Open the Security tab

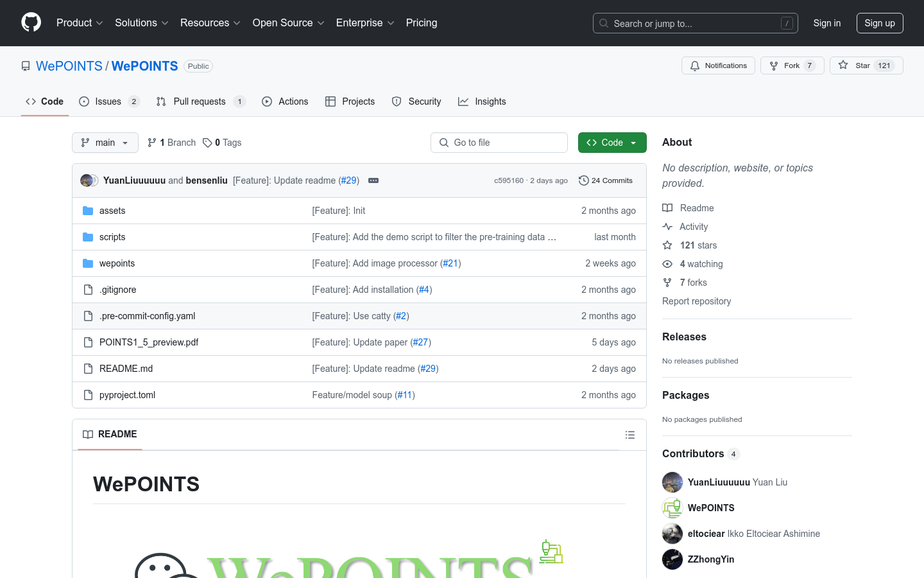(x=416, y=101)
